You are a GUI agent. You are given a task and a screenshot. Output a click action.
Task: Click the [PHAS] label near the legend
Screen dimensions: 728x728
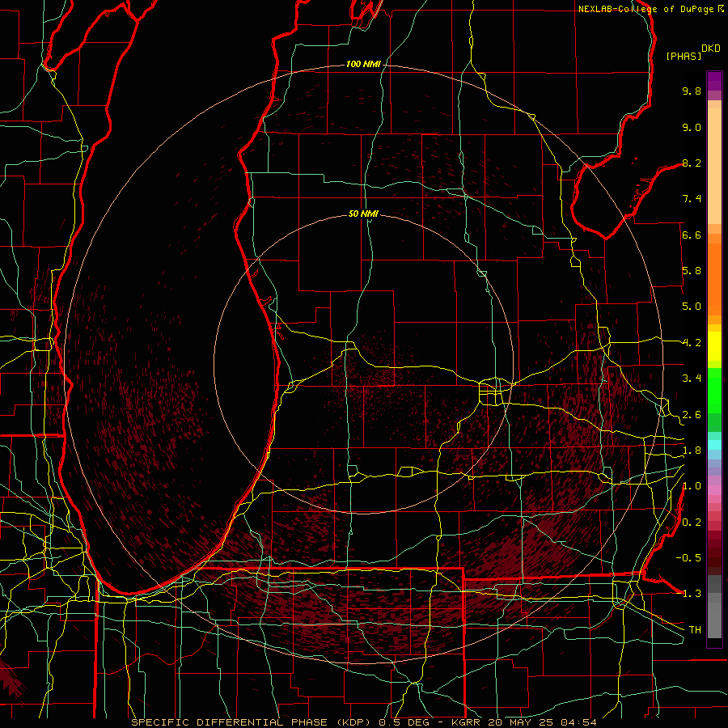[684, 56]
